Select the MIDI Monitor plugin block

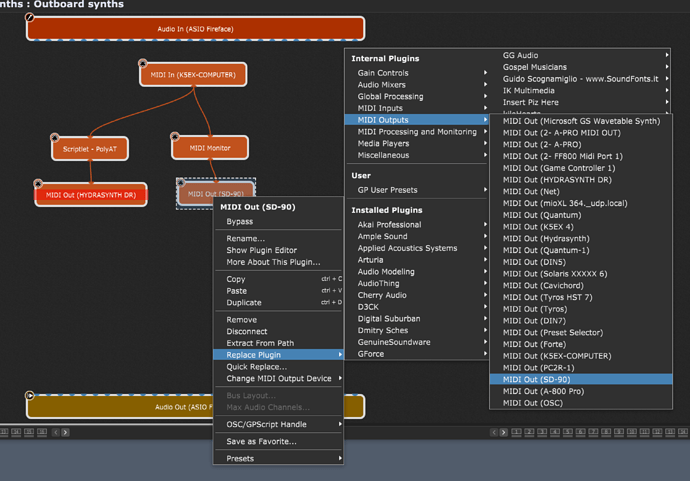(x=210, y=148)
